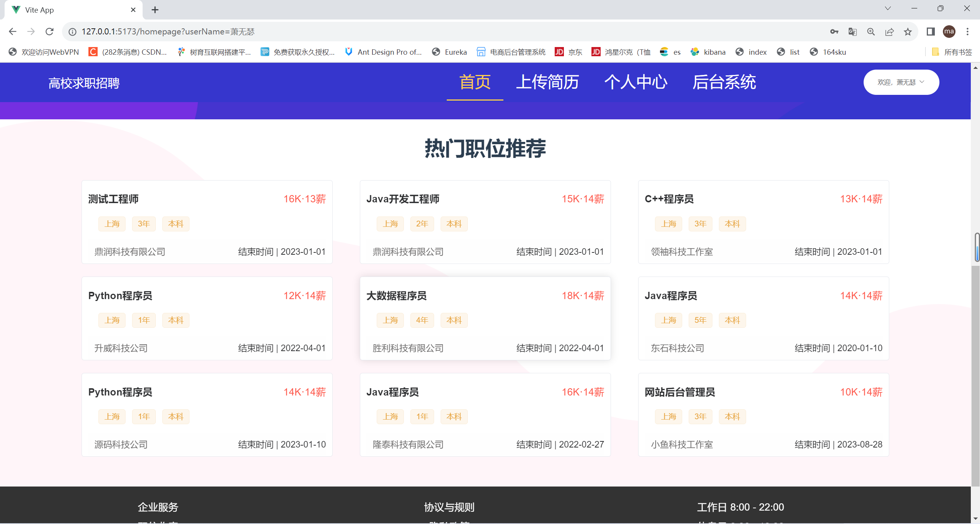
Task: Click the site info icon in address bar
Action: tap(72, 32)
